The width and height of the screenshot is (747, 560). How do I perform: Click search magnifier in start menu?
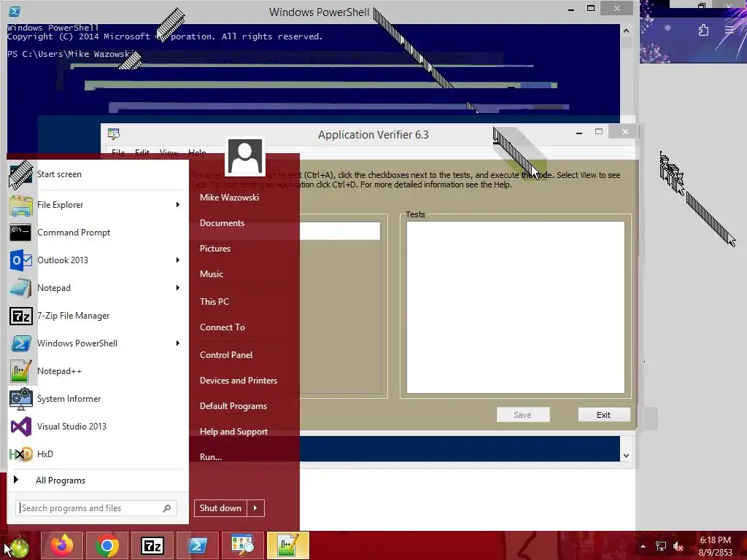point(167,508)
